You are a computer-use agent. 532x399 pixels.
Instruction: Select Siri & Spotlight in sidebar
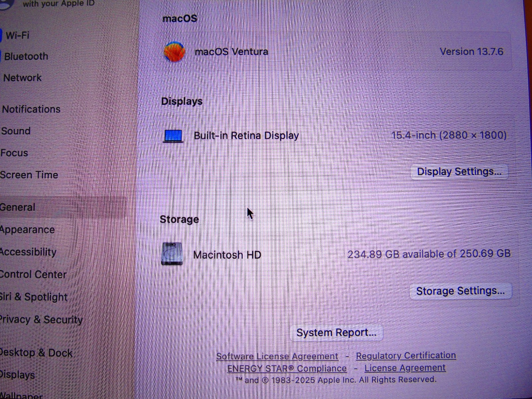coord(34,297)
